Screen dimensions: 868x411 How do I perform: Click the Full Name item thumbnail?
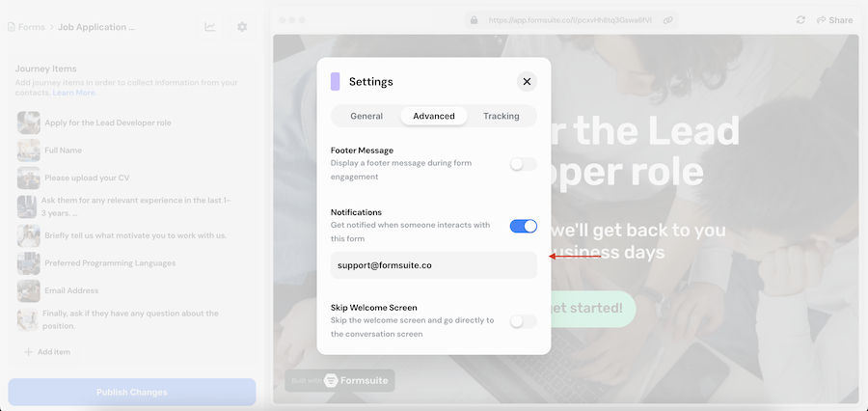[x=28, y=151]
